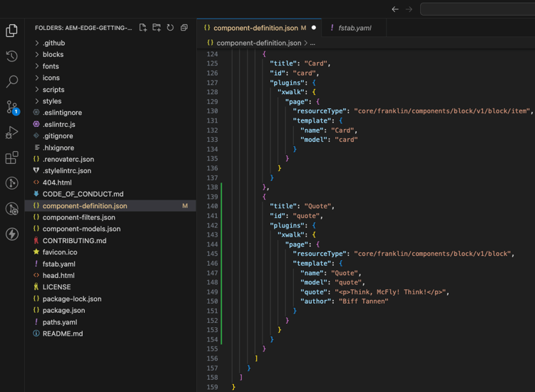
Task: Expand the blocks folder
Action: pyautogui.click(x=53, y=54)
